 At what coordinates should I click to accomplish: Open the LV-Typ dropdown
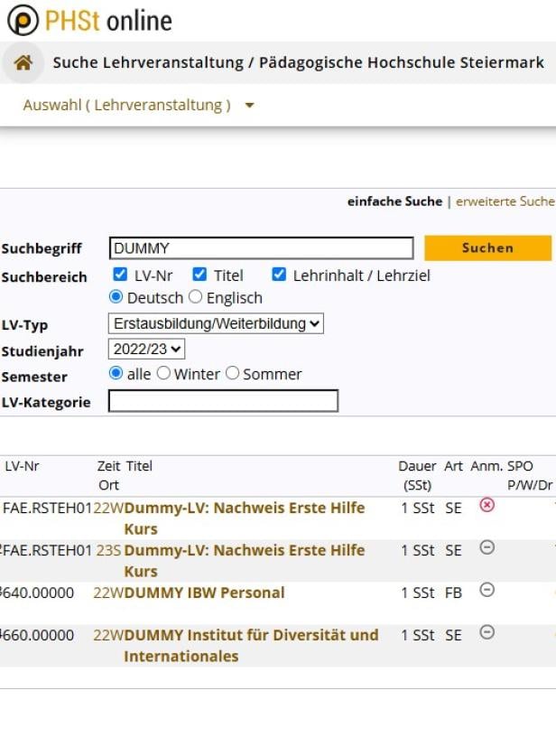[x=216, y=323]
